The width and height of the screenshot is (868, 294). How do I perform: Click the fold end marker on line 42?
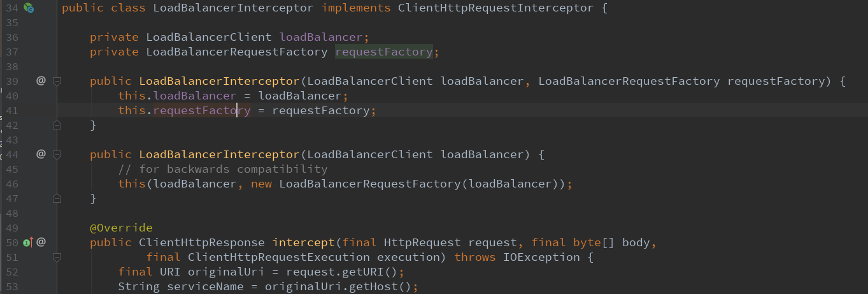click(x=57, y=126)
